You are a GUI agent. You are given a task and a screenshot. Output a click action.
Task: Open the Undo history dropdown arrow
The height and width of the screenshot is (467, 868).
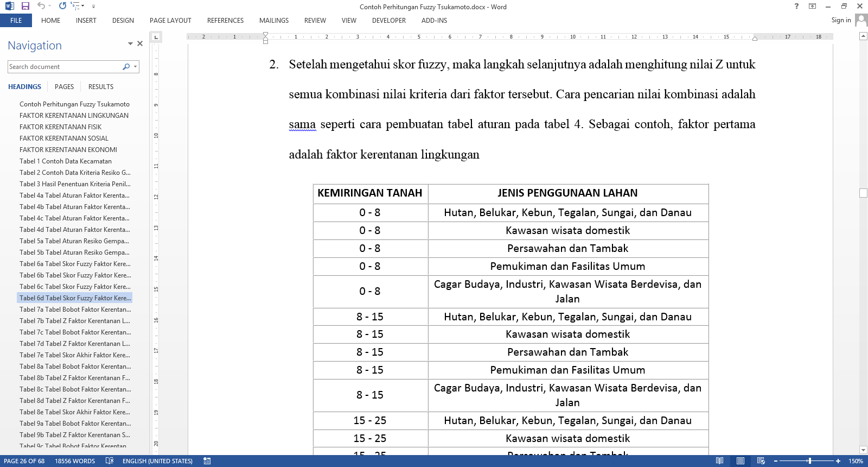[50, 7]
